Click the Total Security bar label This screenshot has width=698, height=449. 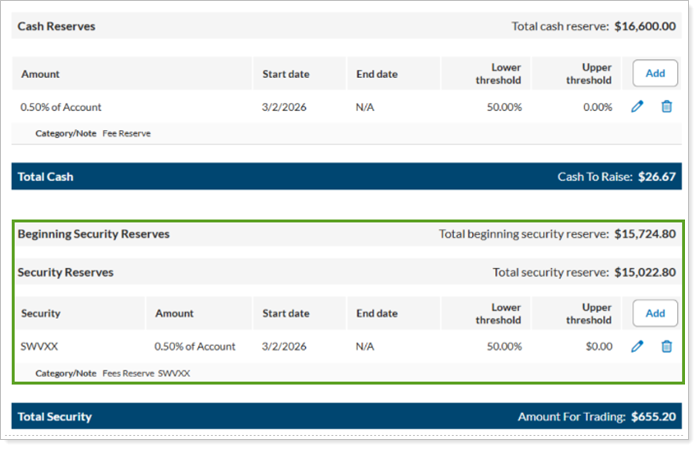55,417
